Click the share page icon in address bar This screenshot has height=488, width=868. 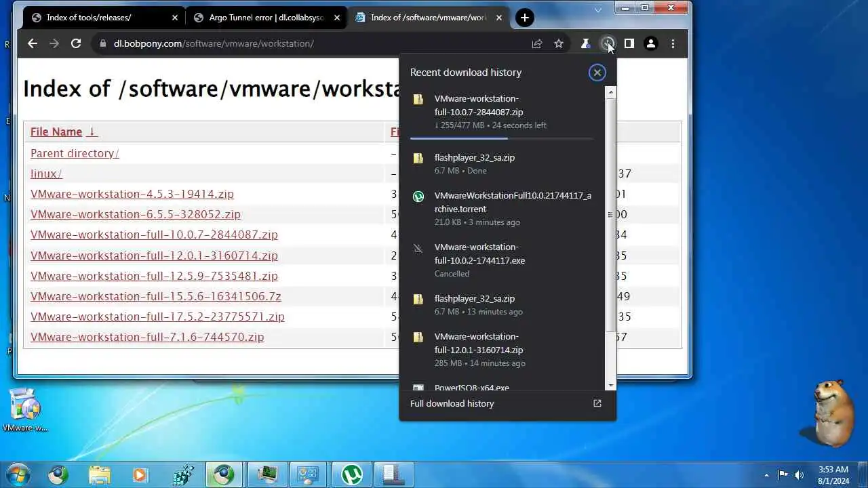[537, 43]
